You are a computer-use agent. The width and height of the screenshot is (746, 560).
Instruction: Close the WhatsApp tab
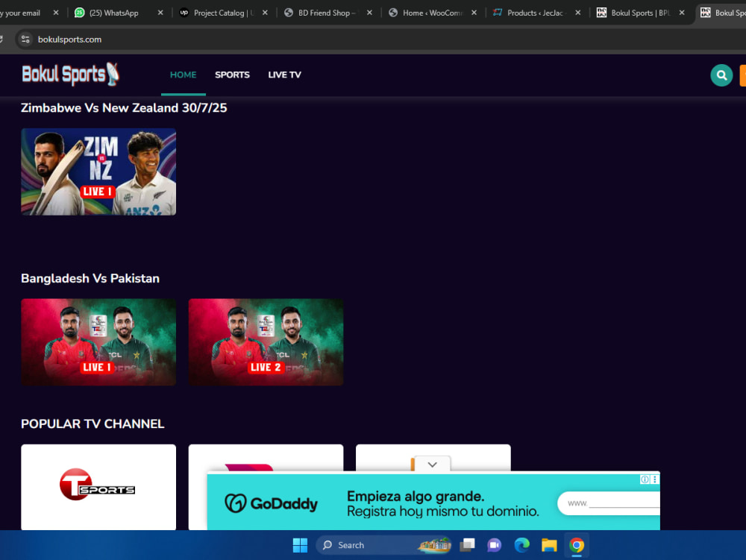coord(160,13)
